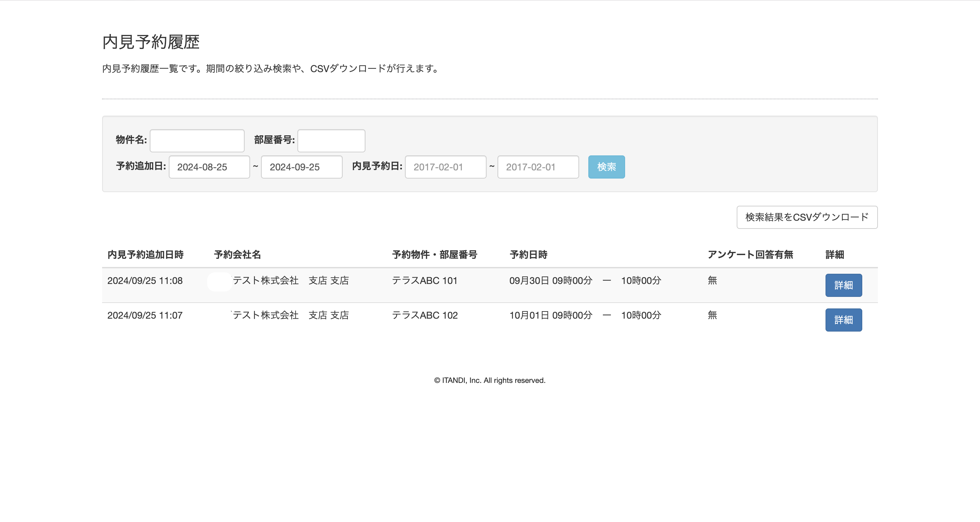The width and height of the screenshot is (980, 522).
Task: Select the 予約追加日 end date 2024-09-25
Action: click(302, 167)
